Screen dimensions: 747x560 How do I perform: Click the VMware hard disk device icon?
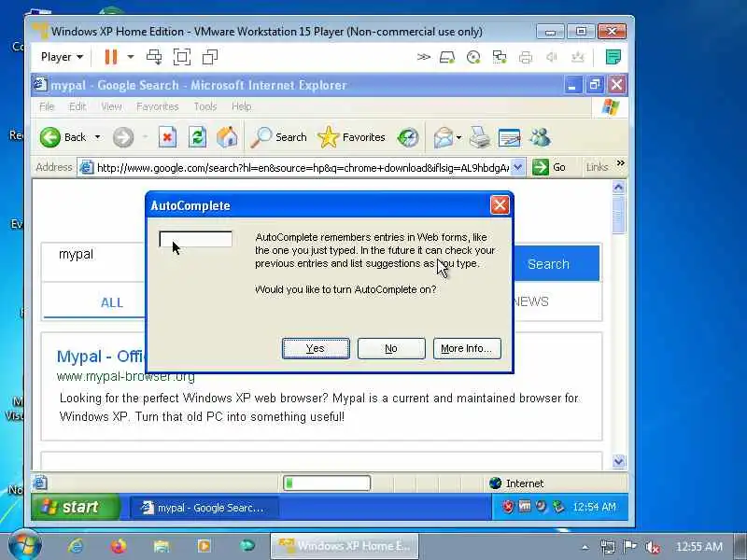[447, 58]
